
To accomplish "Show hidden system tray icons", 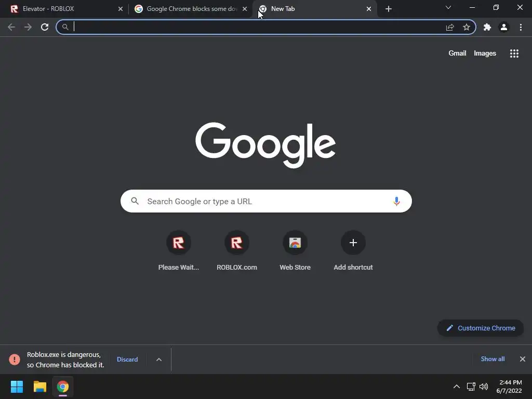I will click(x=457, y=387).
